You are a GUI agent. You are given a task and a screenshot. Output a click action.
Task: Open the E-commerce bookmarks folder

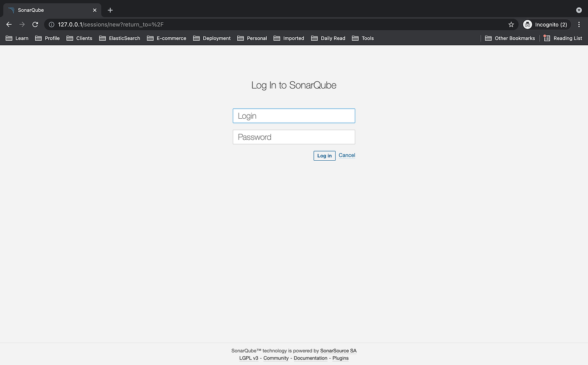pos(166,38)
